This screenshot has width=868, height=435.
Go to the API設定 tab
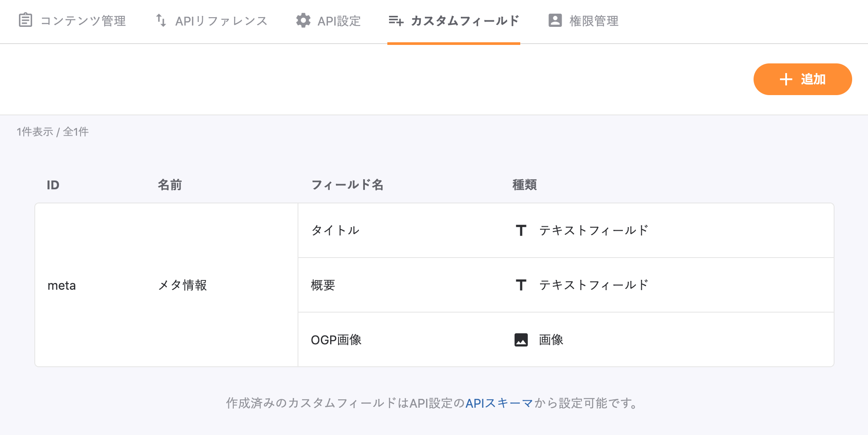click(339, 21)
